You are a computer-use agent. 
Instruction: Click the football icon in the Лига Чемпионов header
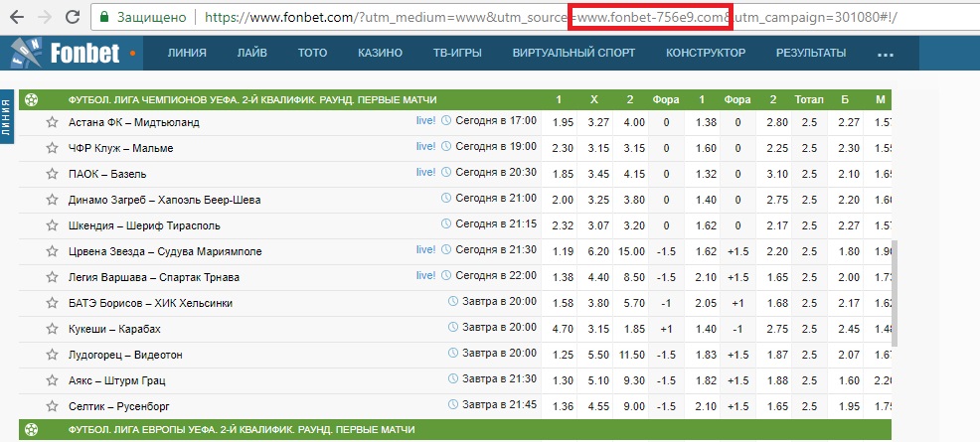pyautogui.click(x=31, y=100)
